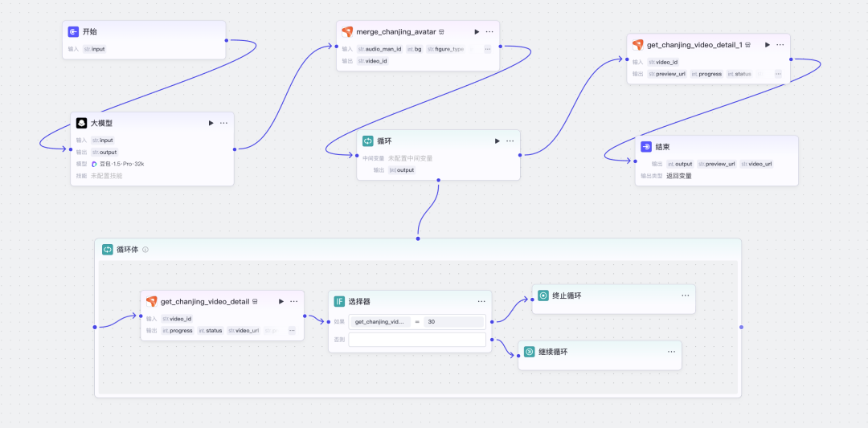Click the 循环体 loop body icon
Image resolution: width=868 pixels, height=428 pixels.
click(108, 250)
